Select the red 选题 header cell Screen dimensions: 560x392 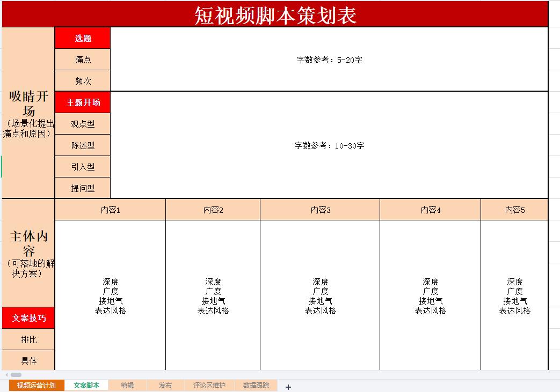coord(83,38)
